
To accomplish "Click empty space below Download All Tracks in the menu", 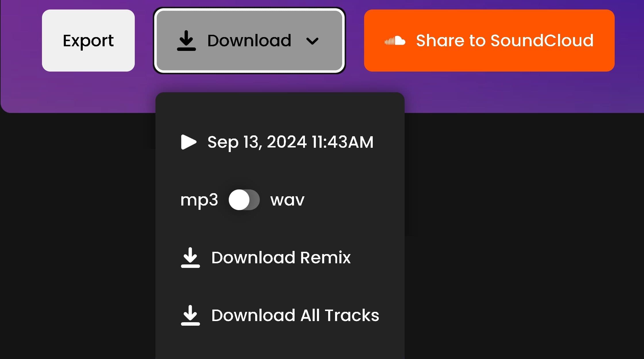I will click(280, 345).
